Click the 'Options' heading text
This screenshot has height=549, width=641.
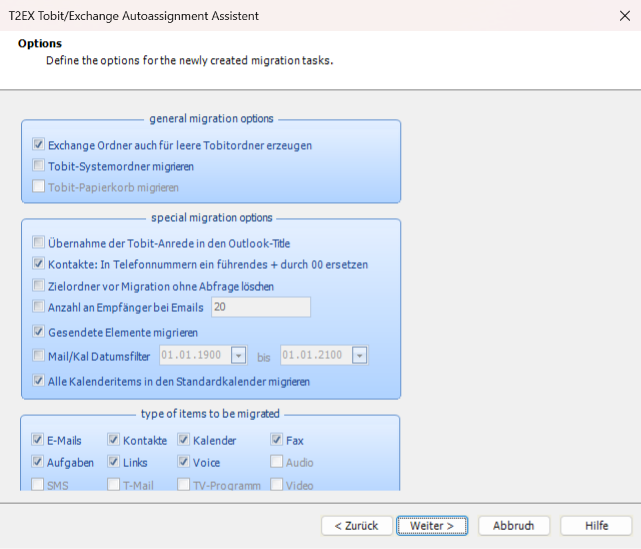click(40, 43)
